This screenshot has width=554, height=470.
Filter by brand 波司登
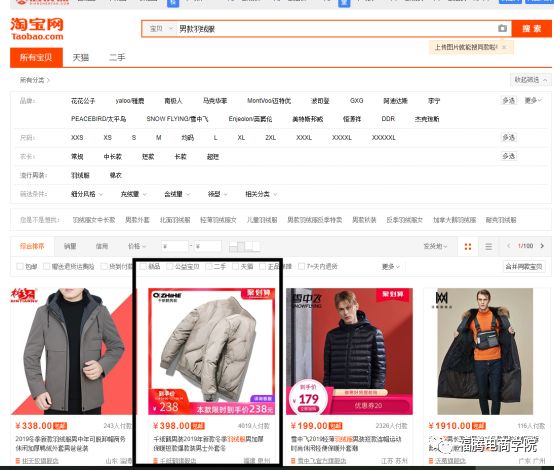click(x=320, y=101)
